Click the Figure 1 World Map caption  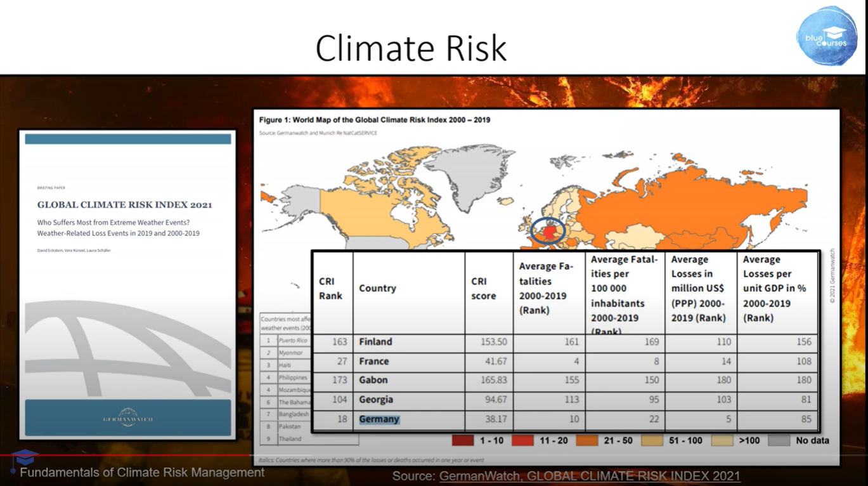click(375, 119)
